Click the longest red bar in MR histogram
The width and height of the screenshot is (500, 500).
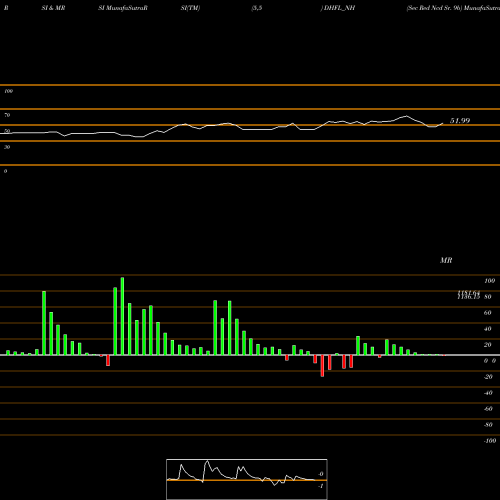(322, 366)
